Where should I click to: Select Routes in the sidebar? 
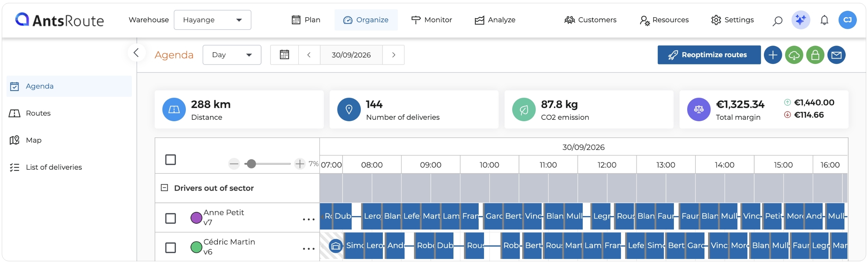point(69,113)
